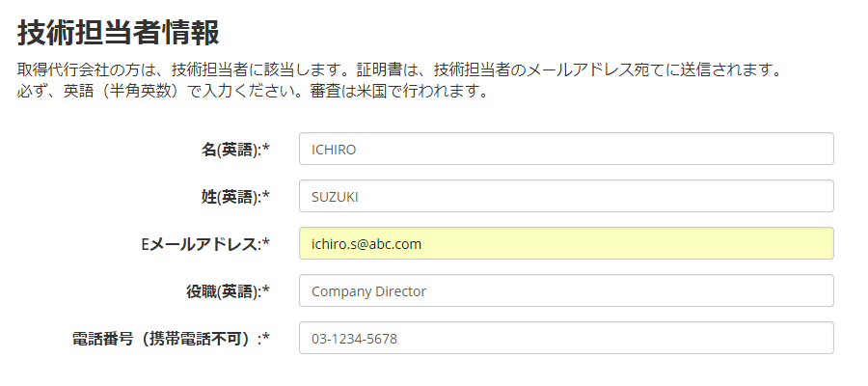Click the 技術担当者情報 heading
Viewport: 868px width, 386px height.
[x=119, y=32]
